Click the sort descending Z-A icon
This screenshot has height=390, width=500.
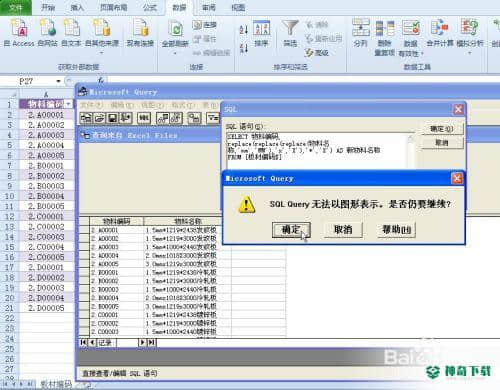(x=244, y=48)
